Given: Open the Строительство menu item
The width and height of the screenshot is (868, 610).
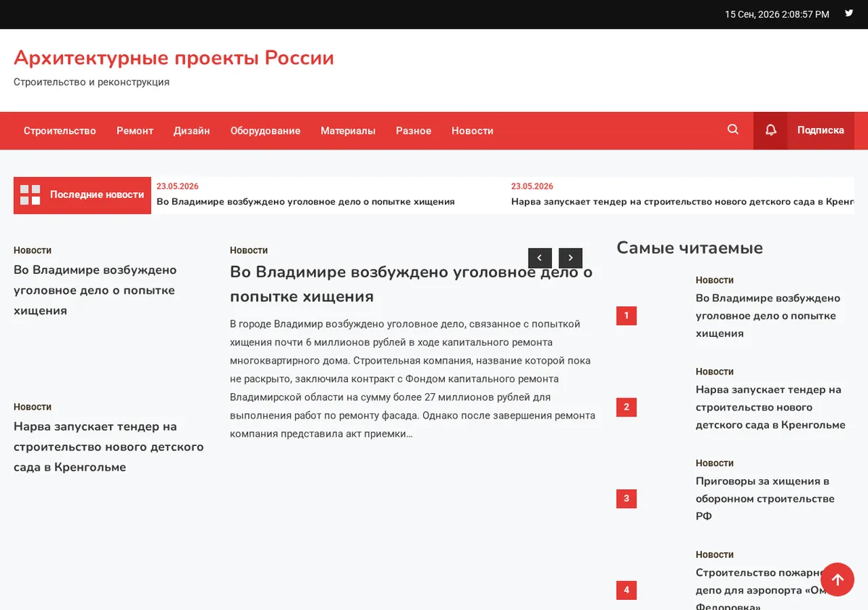Looking at the screenshot, I should coord(60,131).
